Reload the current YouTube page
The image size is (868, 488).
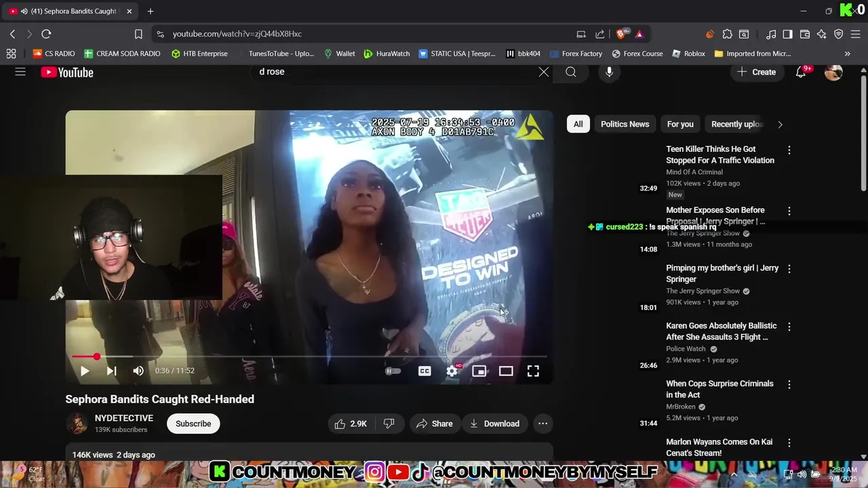pyautogui.click(x=46, y=34)
